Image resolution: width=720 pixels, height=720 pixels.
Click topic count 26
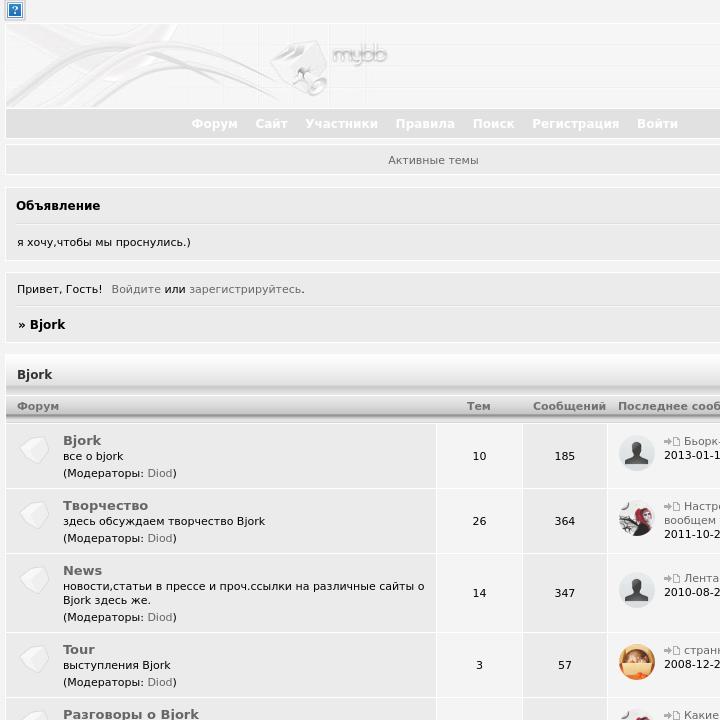(x=479, y=521)
